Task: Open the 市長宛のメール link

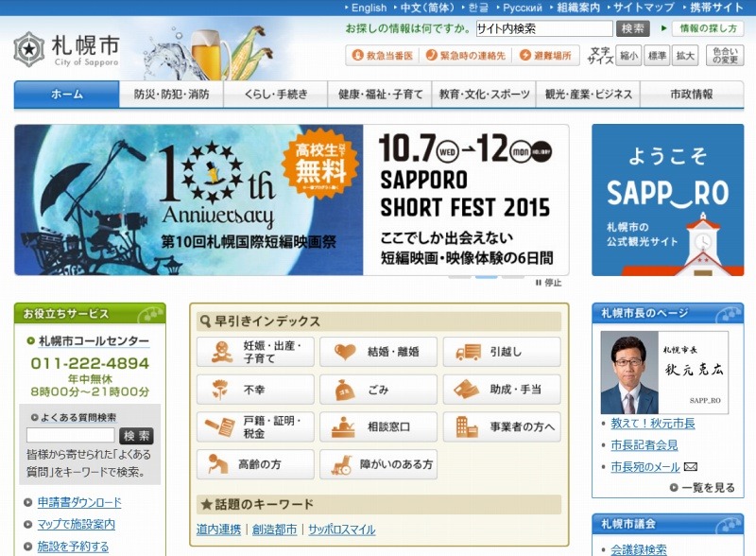Action: [x=645, y=467]
